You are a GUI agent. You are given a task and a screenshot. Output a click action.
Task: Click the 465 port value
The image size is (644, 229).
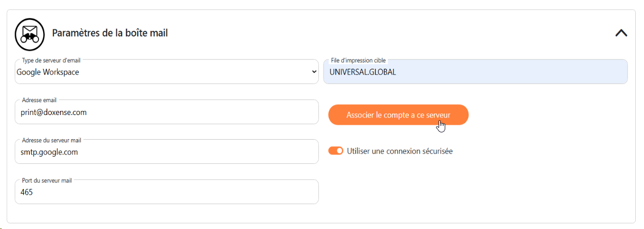coord(27,193)
